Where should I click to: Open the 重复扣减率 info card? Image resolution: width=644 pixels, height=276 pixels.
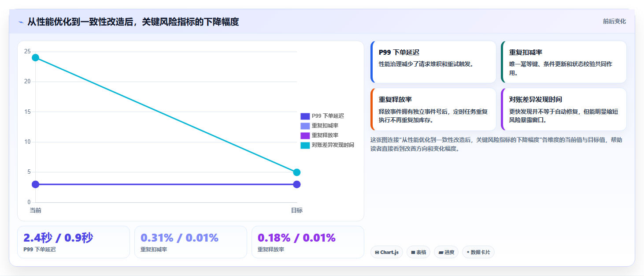(x=564, y=62)
